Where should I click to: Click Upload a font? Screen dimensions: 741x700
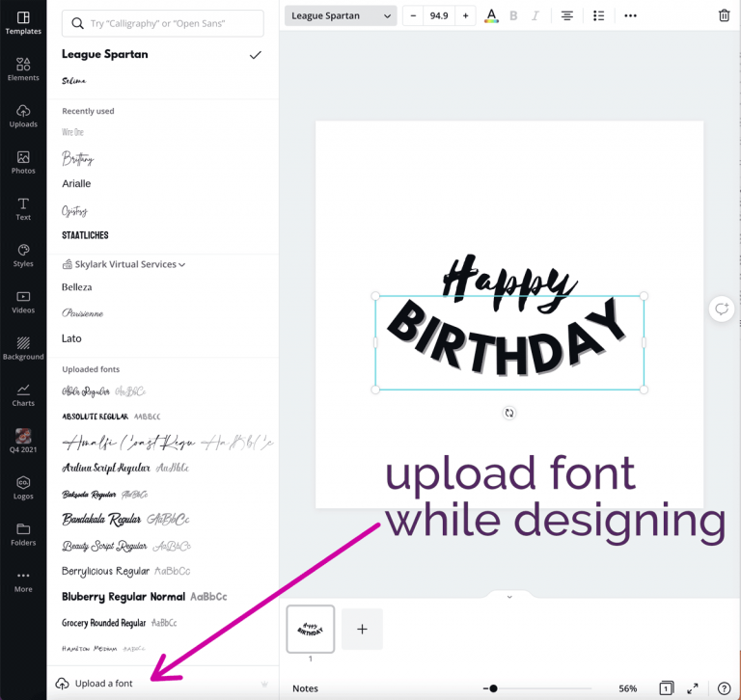103,684
